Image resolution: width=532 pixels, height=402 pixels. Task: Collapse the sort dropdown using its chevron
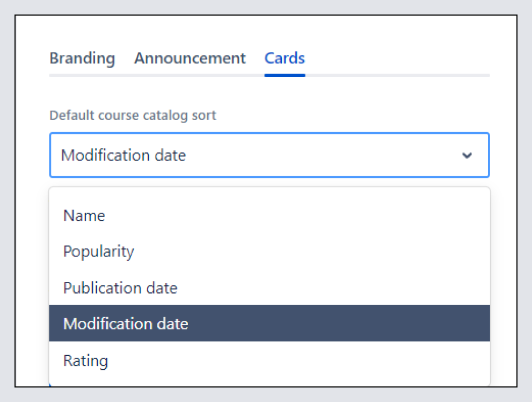point(467,156)
